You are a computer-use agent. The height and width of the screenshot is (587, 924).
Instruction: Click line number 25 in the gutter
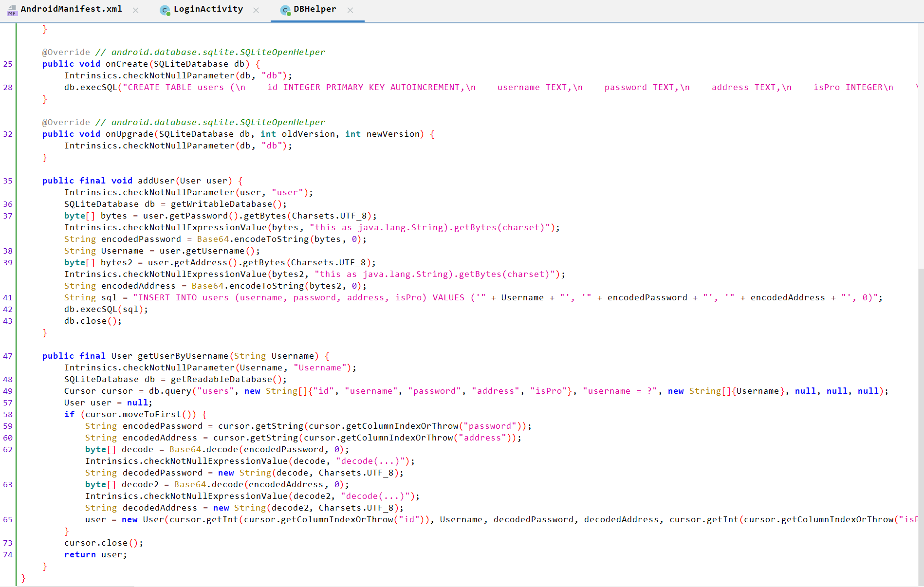click(8, 64)
